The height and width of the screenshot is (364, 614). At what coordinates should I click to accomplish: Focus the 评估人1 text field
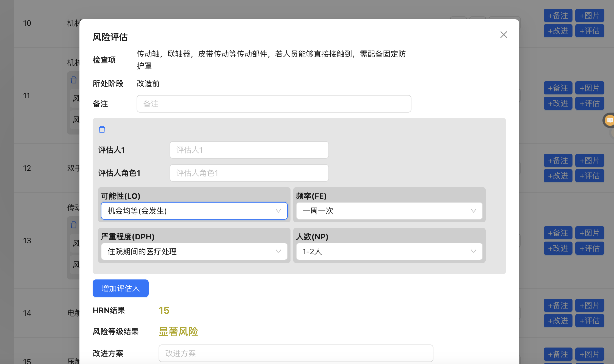click(x=249, y=150)
